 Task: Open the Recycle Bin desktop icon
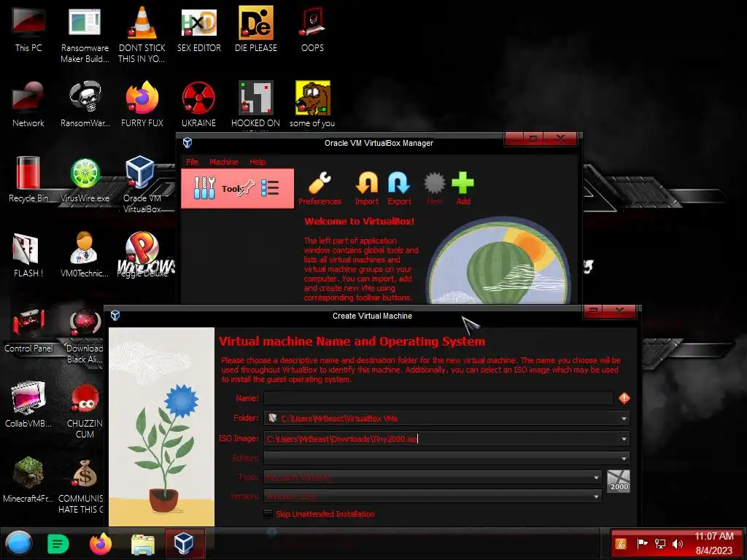point(28,180)
